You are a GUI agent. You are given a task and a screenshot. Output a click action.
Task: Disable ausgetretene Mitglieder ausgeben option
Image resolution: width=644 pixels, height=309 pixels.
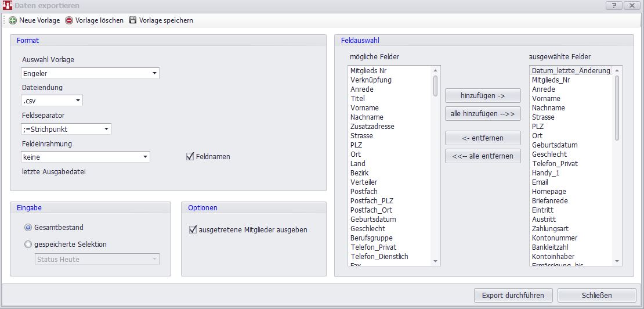193,229
